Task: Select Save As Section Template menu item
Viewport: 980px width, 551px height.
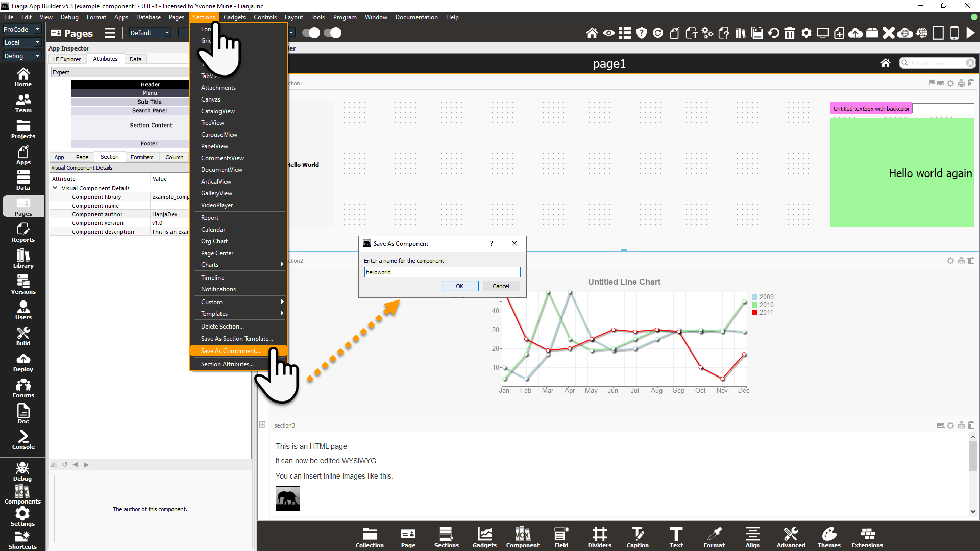Action: tap(237, 339)
